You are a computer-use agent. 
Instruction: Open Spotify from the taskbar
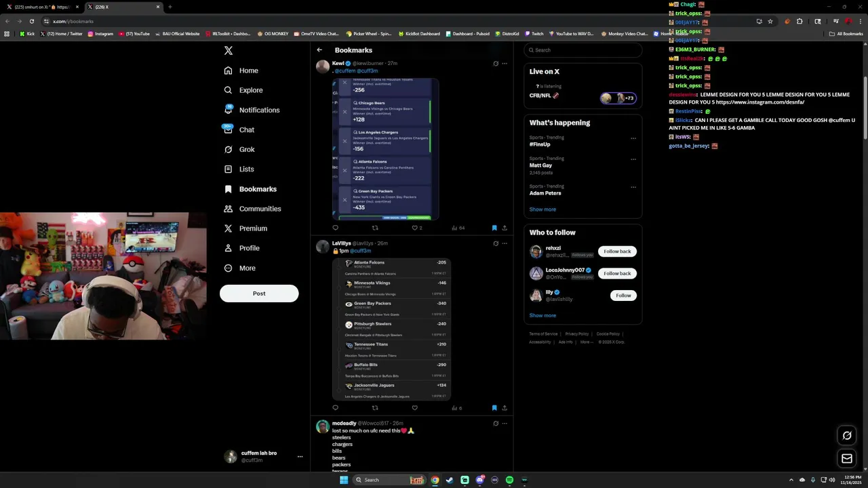pos(509,480)
